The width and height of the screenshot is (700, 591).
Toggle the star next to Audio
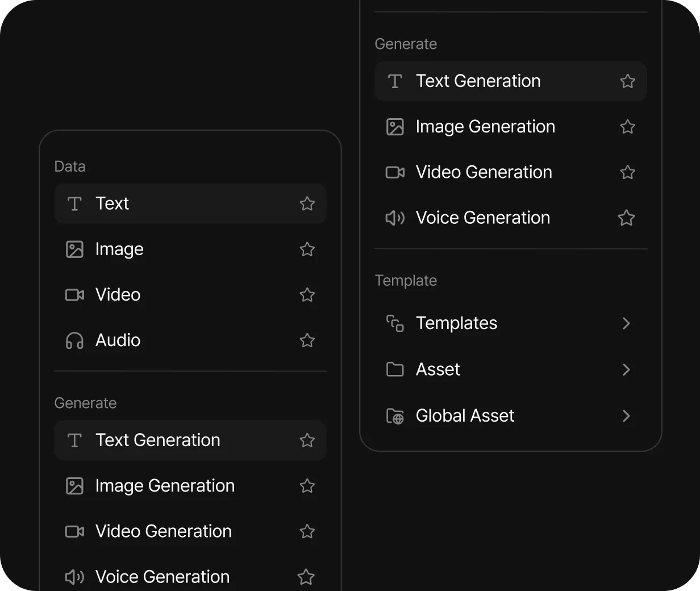(x=307, y=340)
